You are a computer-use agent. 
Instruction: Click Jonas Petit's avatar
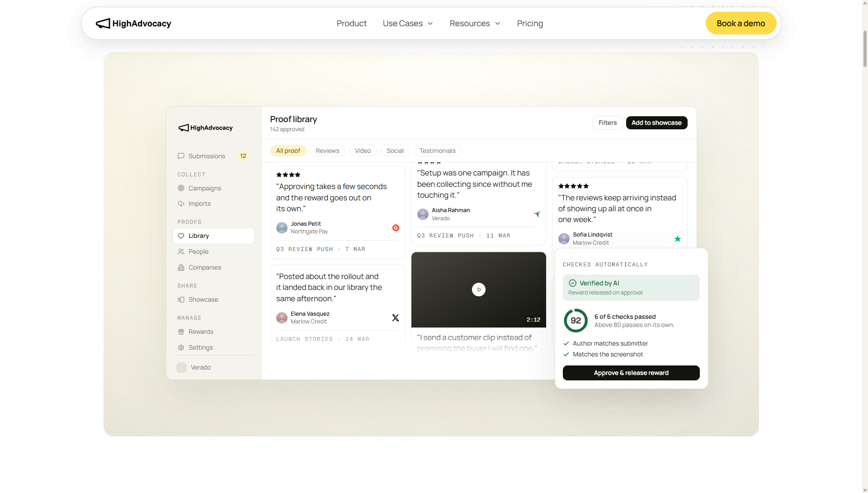pos(282,228)
